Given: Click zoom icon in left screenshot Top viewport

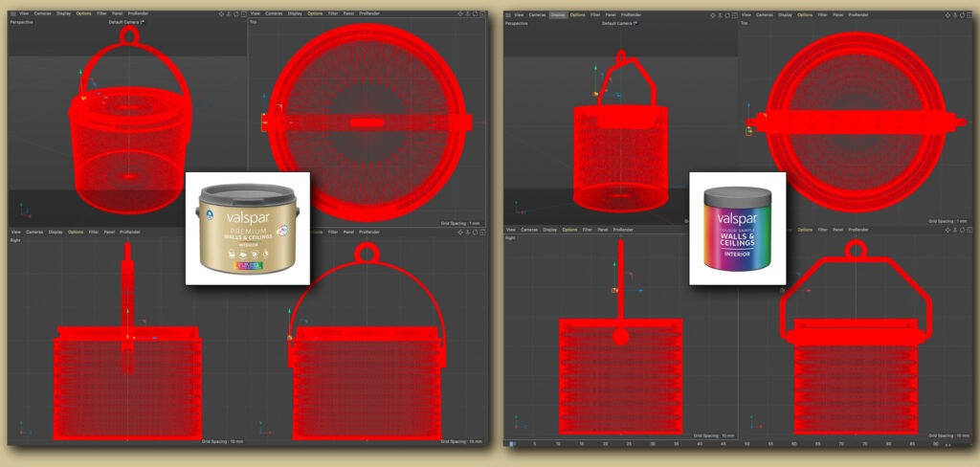Looking at the screenshot, I should [x=468, y=13].
